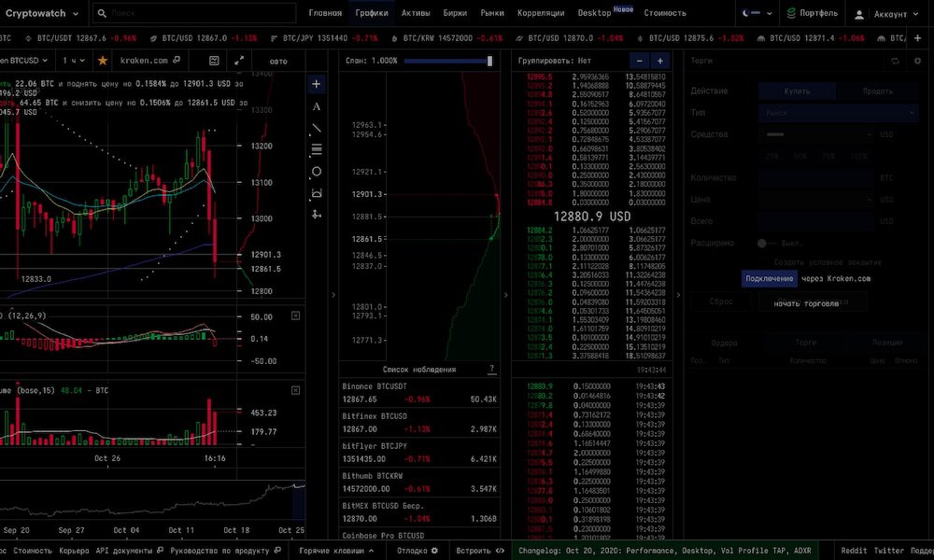Toggle the favorite star for BTCUSD
Screen dimensions: 934x560
[103, 61]
